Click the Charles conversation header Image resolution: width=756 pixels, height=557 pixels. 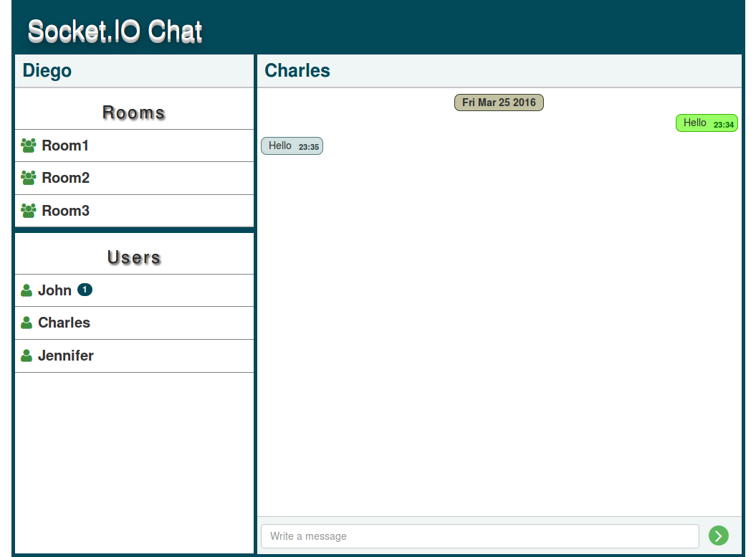click(x=297, y=70)
